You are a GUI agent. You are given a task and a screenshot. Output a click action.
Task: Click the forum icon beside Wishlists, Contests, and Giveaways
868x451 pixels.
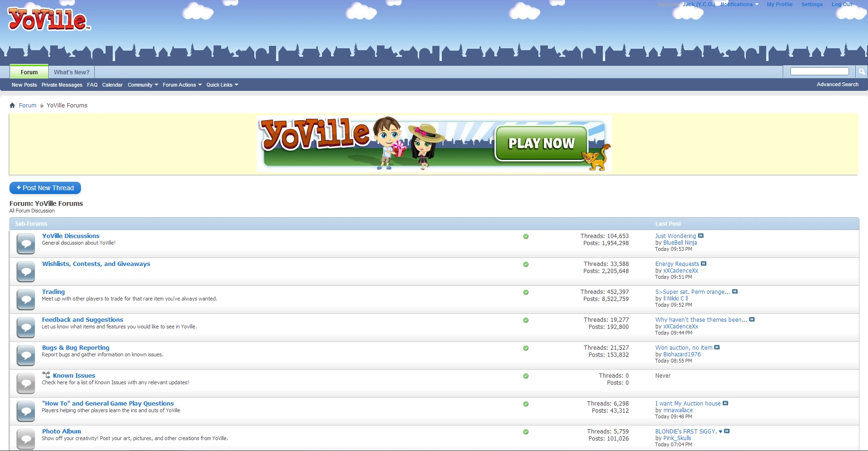pos(26,272)
